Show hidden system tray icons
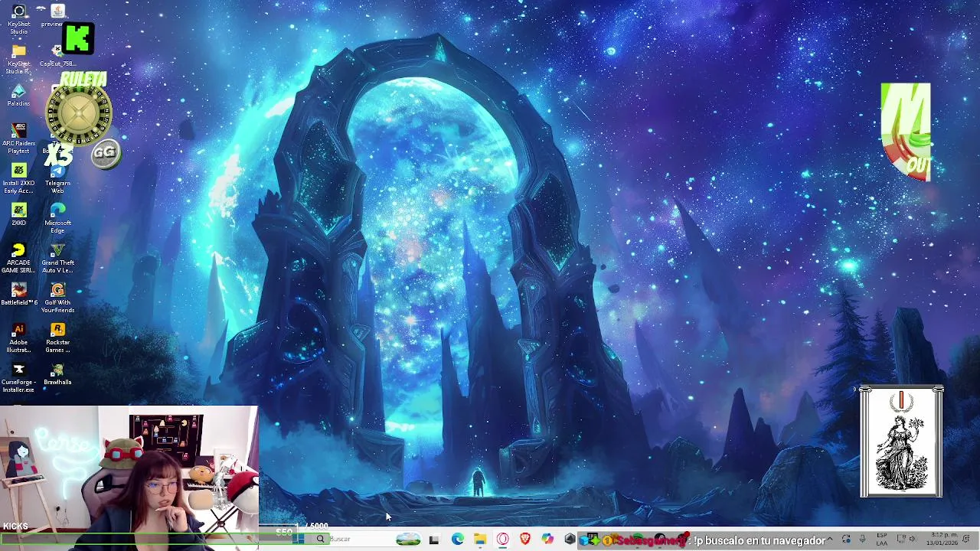The image size is (980, 551). [x=829, y=540]
